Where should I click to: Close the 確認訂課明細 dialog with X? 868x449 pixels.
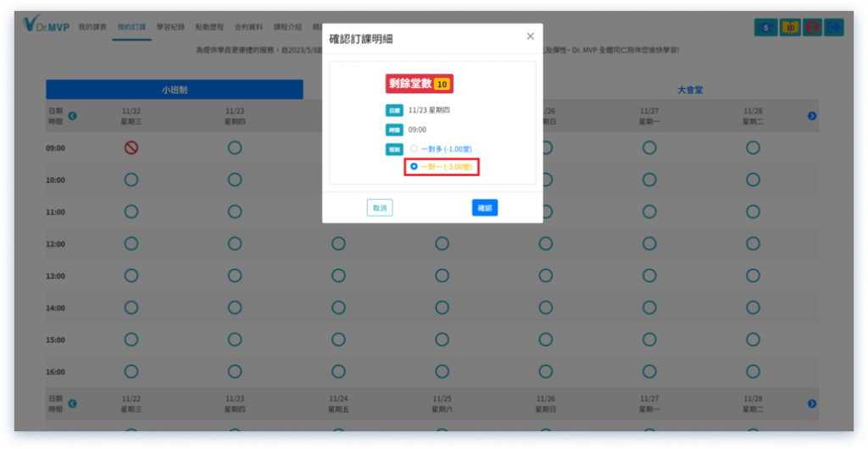531,36
